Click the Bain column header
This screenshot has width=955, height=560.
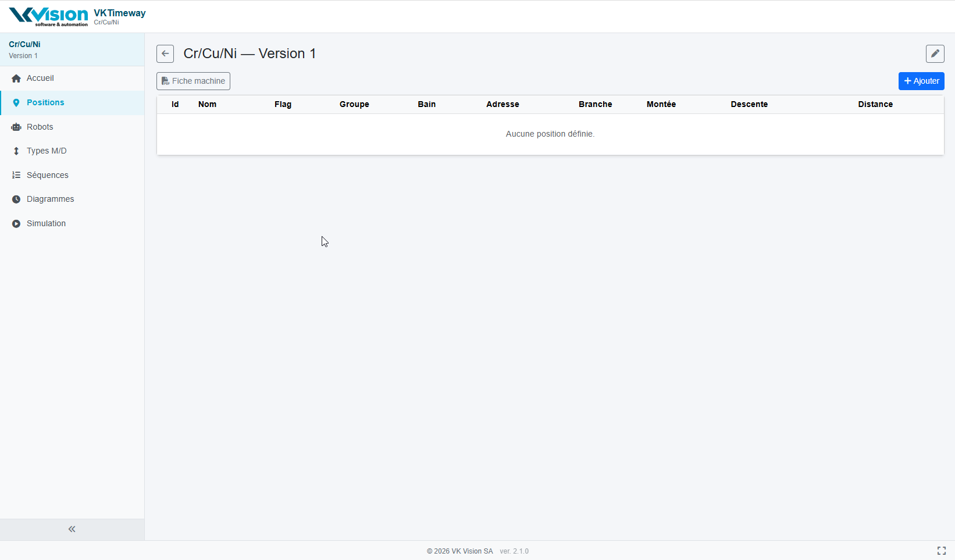pyautogui.click(x=426, y=104)
